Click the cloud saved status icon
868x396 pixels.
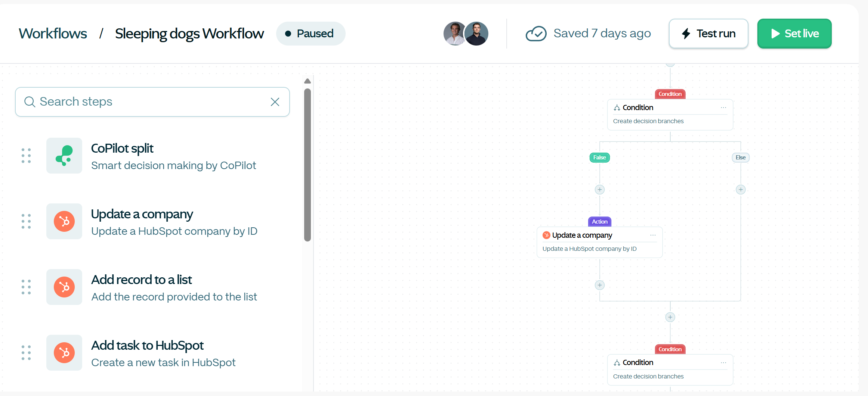(536, 34)
